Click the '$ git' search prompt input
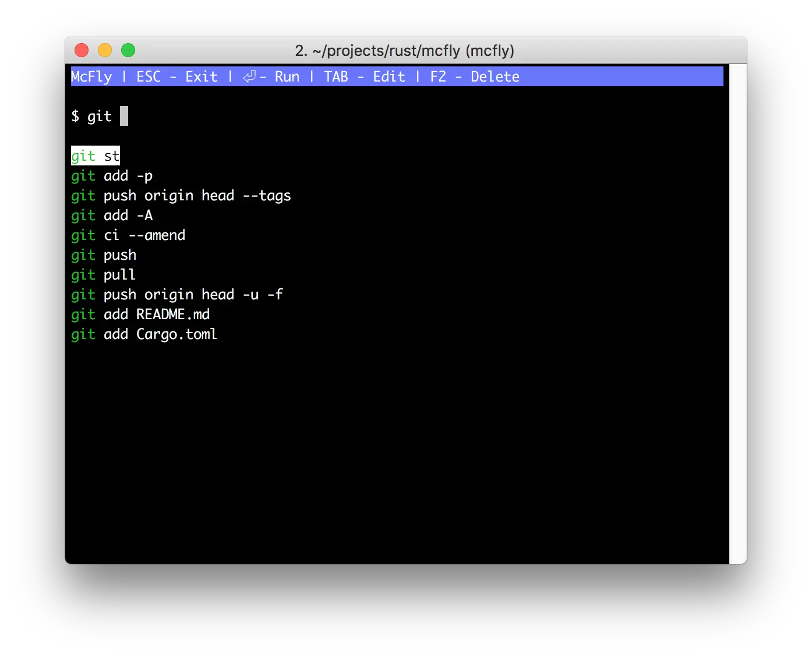The height and width of the screenshot is (657, 812). click(100, 116)
